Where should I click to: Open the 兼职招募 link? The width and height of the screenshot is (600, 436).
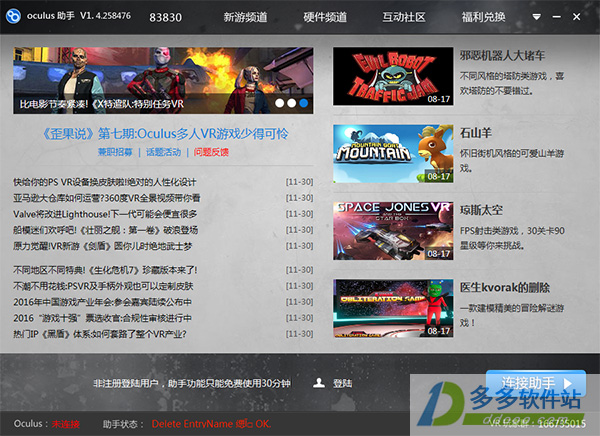coord(115,152)
